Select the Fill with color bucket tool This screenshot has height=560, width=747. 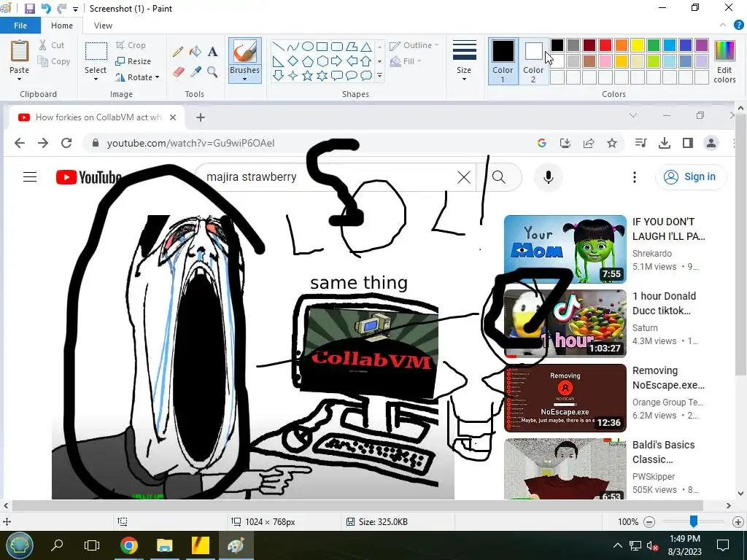click(196, 52)
